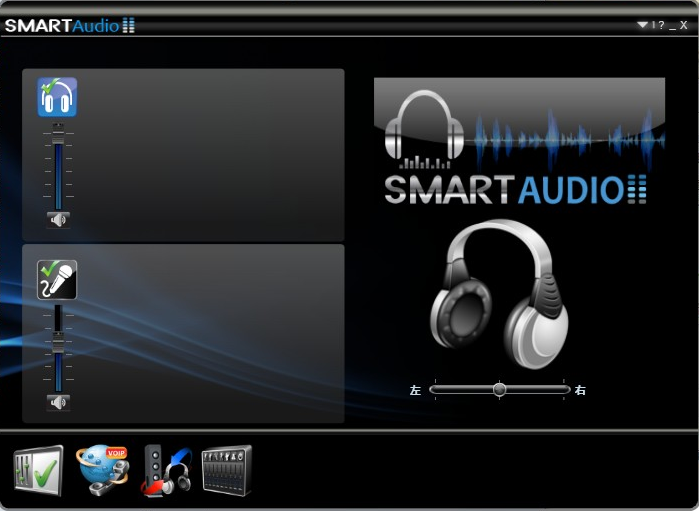This screenshot has width=699, height=511.
Task: Minimize the SmartAudio window
Action: (x=672, y=25)
